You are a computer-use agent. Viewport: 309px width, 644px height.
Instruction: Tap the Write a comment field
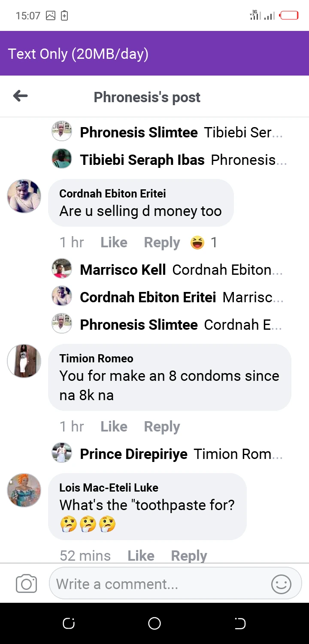(159, 584)
